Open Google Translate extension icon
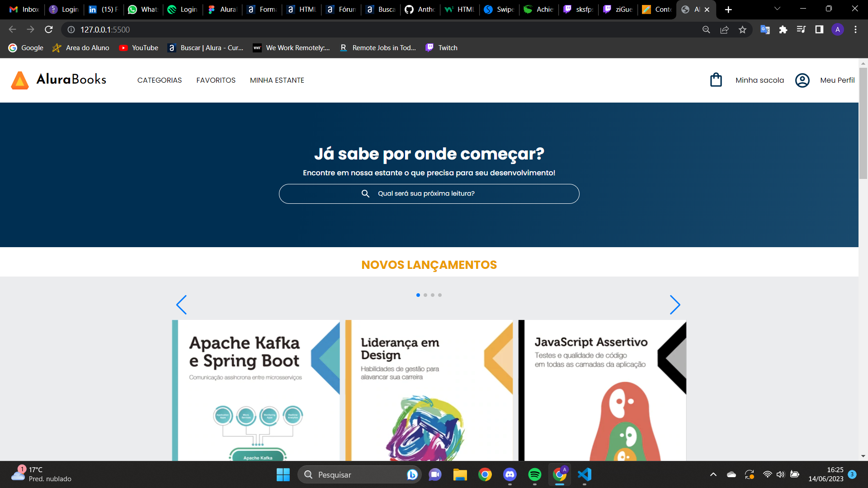The width and height of the screenshot is (868, 488). tap(765, 29)
